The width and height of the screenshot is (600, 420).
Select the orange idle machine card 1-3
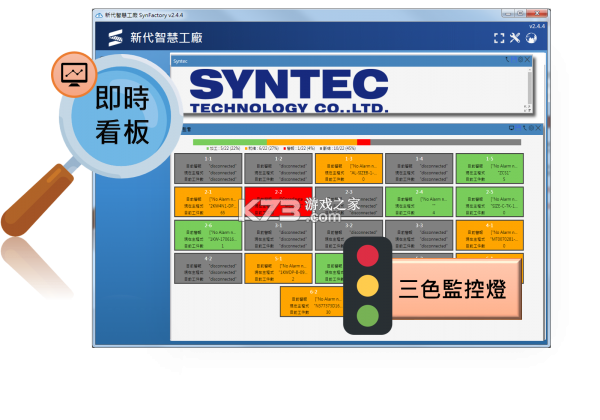(349, 169)
